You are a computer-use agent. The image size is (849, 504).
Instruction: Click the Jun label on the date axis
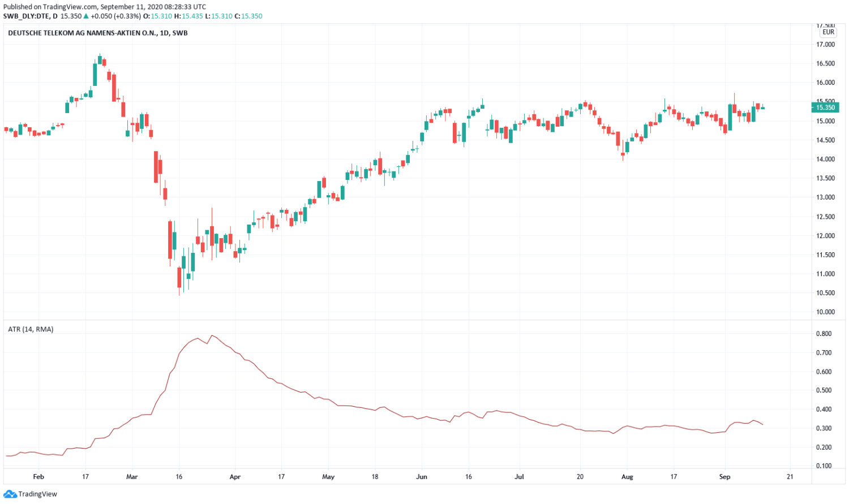coord(421,477)
